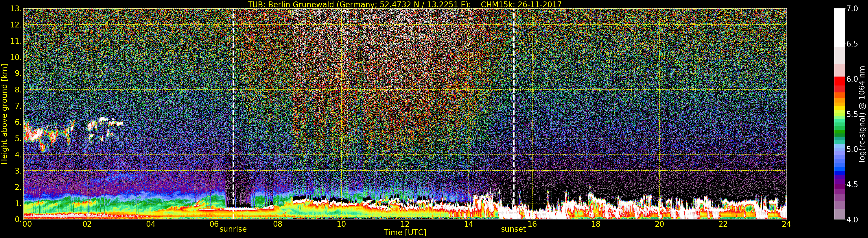Image resolution: width=868 pixels, height=238 pixels.
Task: Click height axis tick '12.'
Action: 16,25
